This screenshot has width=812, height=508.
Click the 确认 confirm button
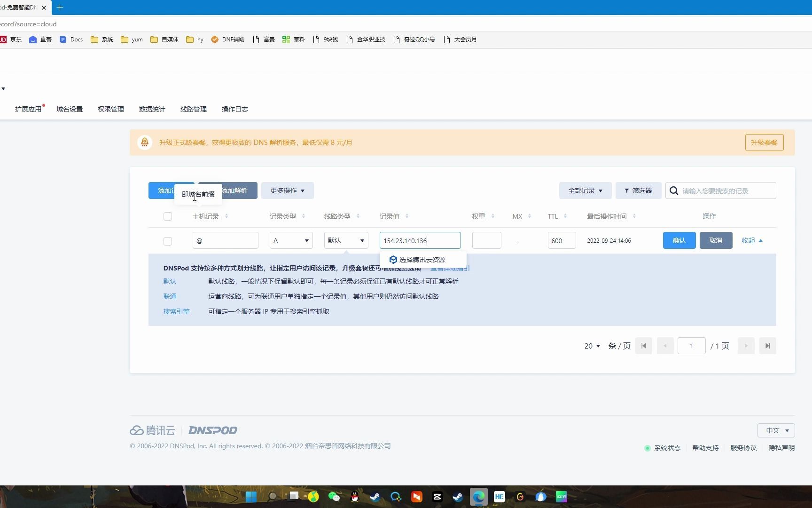pyautogui.click(x=679, y=240)
